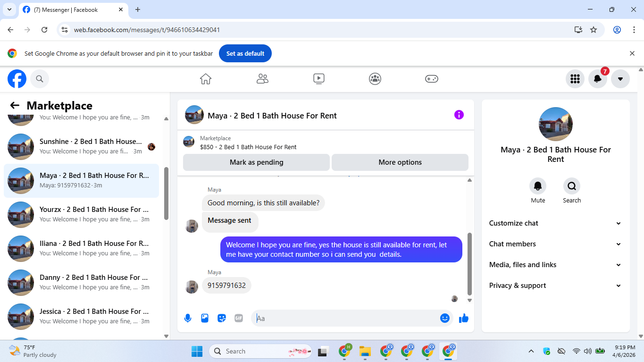Click the Facebook logo icon
The height and width of the screenshot is (362, 644).
pos(17,79)
